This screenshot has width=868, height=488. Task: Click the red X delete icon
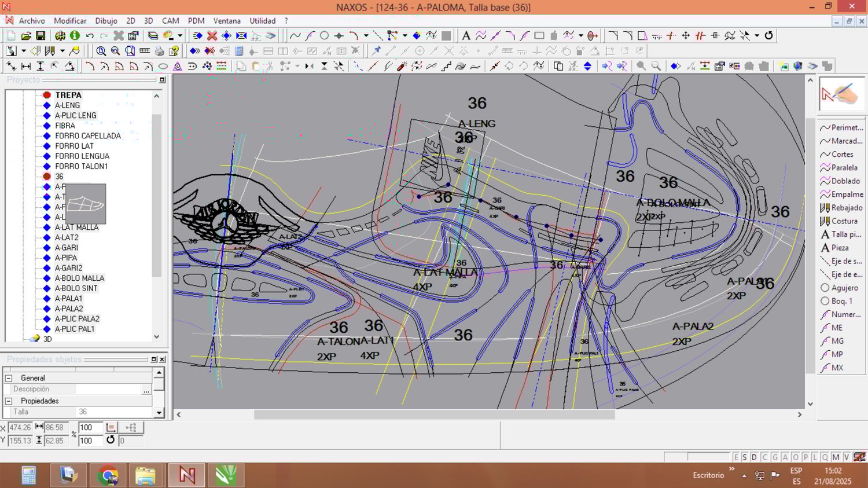coord(212,36)
